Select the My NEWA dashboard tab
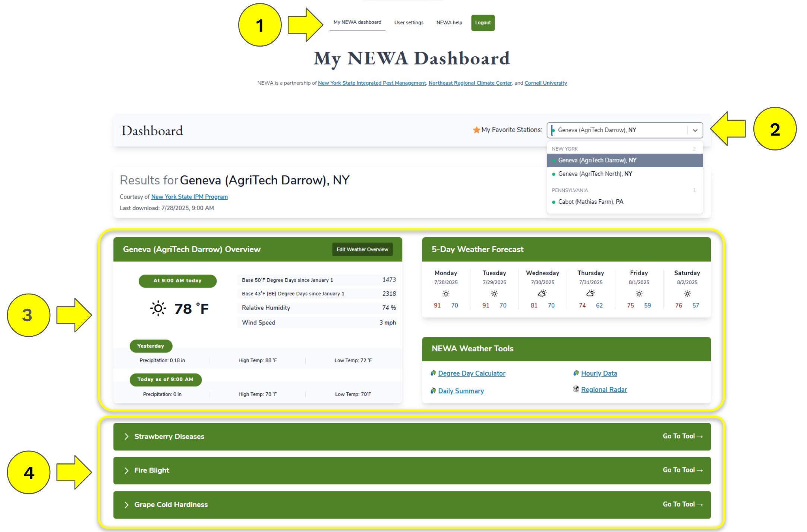Screen dimensions: 807x532 (357, 22)
